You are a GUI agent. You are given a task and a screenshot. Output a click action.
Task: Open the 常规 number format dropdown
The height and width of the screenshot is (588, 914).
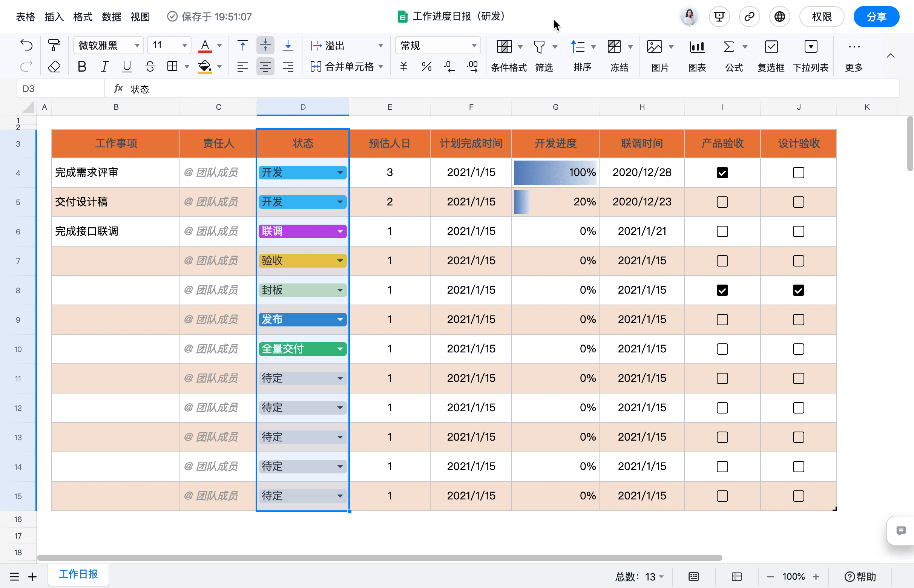pyautogui.click(x=438, y=46)
